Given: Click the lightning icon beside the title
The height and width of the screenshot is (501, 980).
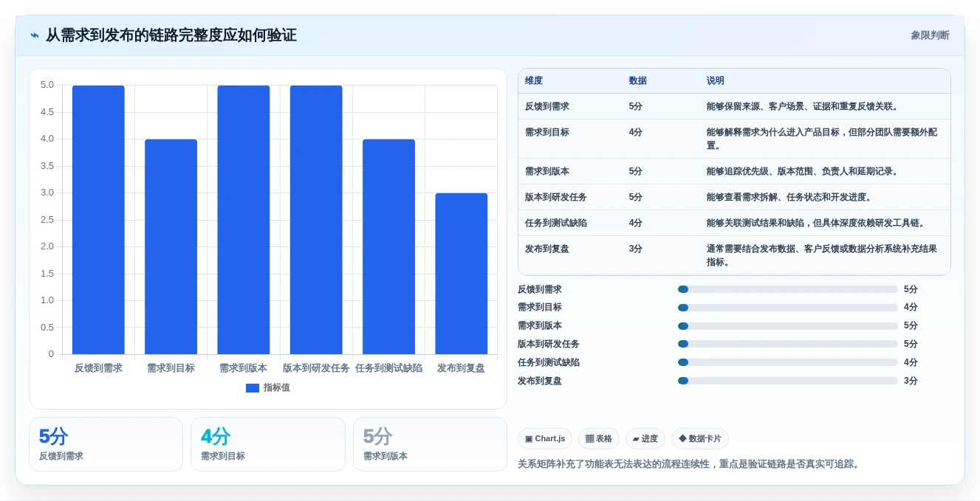Looking at the screenshot, I should (x=35, y=35).
